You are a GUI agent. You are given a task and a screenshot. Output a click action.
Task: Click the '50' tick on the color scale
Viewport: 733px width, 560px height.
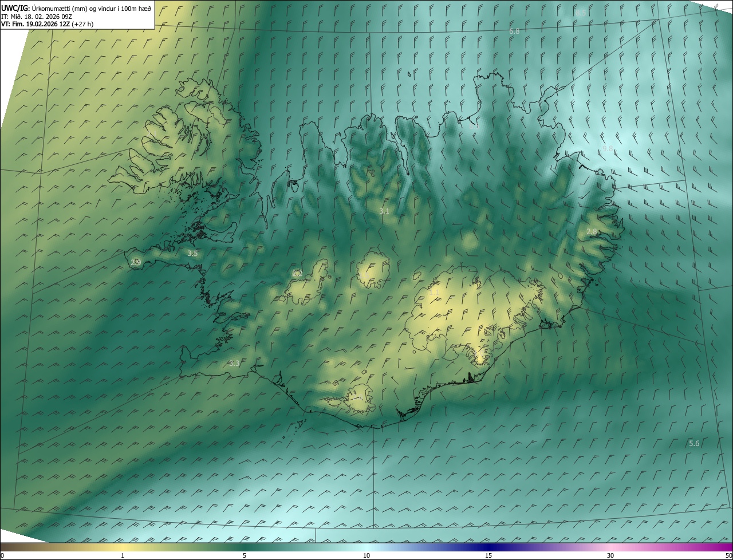[728, 555]
